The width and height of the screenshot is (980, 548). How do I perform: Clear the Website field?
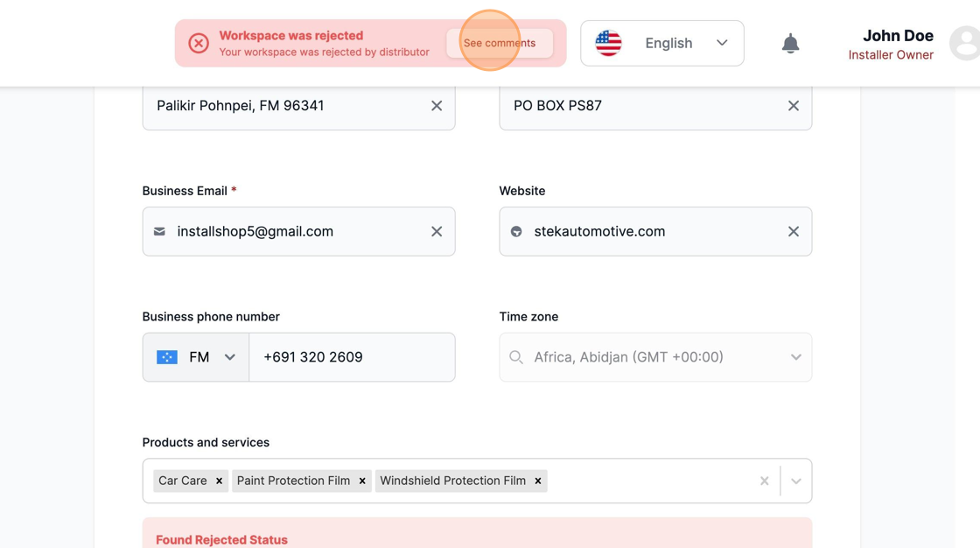[793, 232]
